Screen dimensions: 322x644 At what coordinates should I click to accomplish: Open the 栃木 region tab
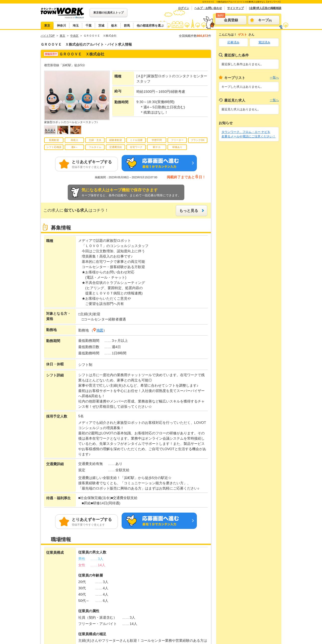(114, 26)
